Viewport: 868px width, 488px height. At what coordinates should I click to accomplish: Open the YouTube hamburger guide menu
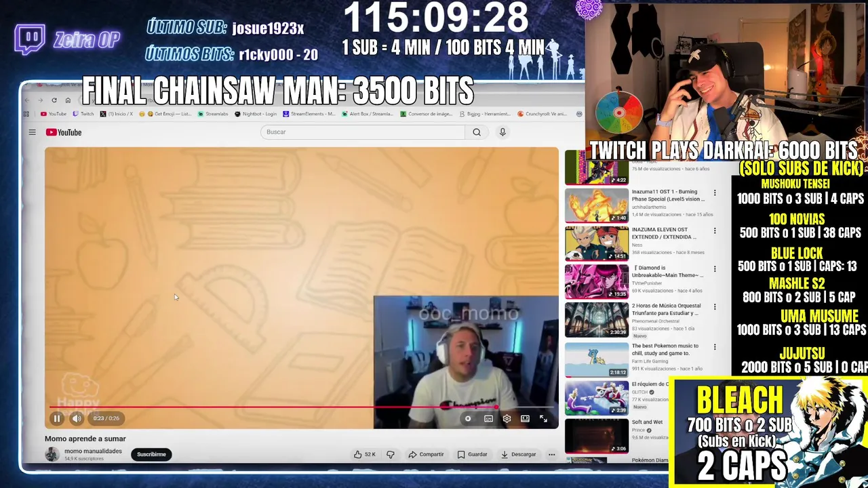tap(32, 132)
